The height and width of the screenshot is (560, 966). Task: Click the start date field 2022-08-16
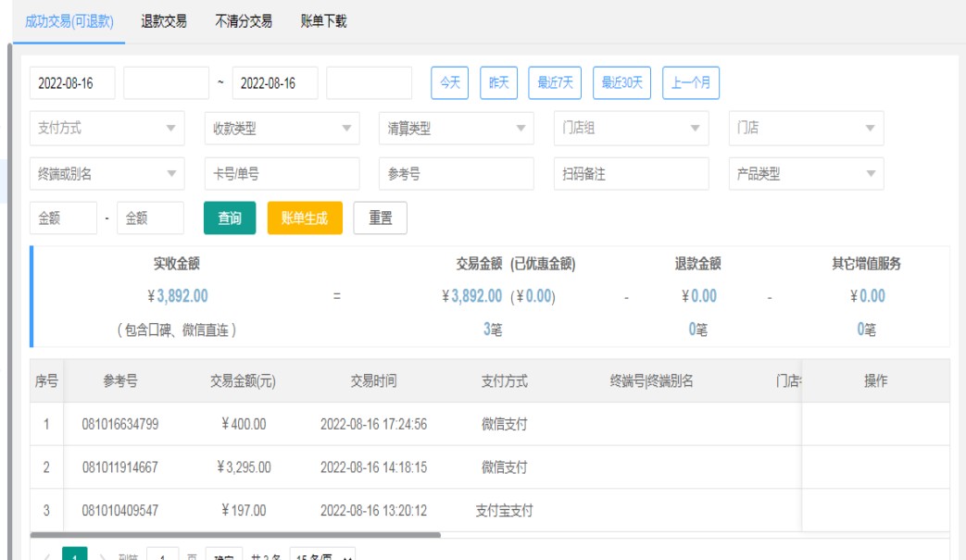(x=73, y=82)
